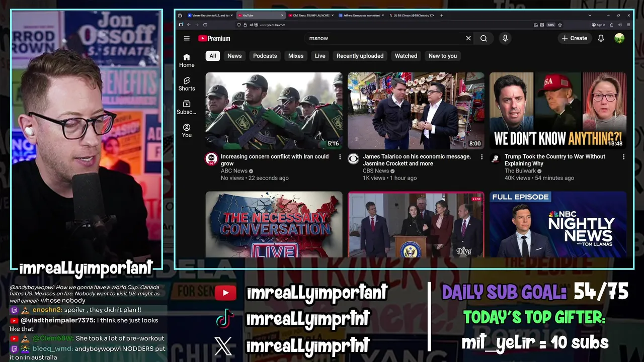Reload the page with refresh icon
644x362 pixels.
[x=205, y=25]
